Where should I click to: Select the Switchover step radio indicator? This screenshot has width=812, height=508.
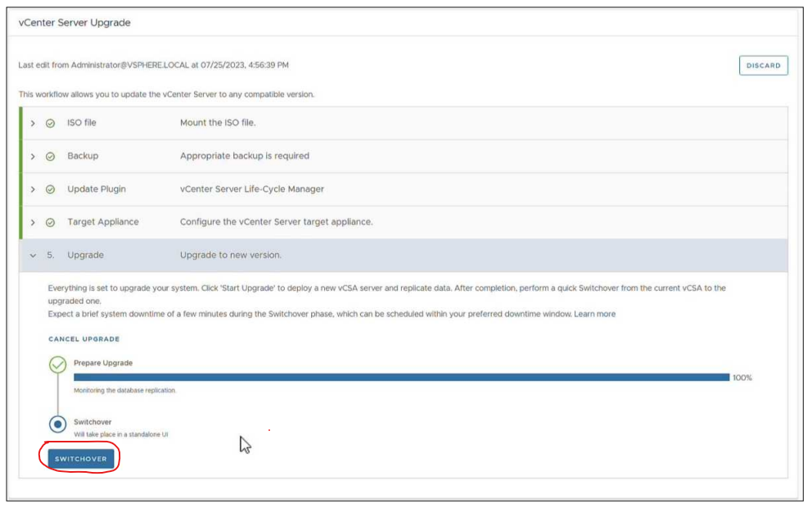pyautogui.click(x=57, y=424)
